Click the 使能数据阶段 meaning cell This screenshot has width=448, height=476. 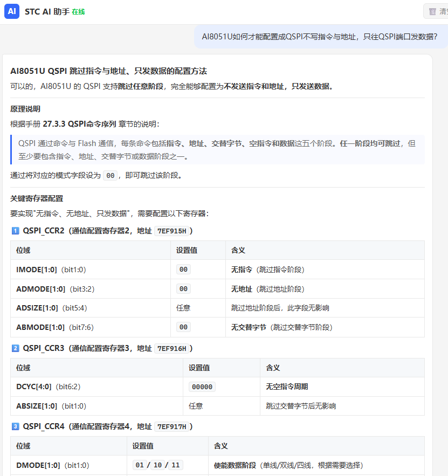tap(316, 465)
